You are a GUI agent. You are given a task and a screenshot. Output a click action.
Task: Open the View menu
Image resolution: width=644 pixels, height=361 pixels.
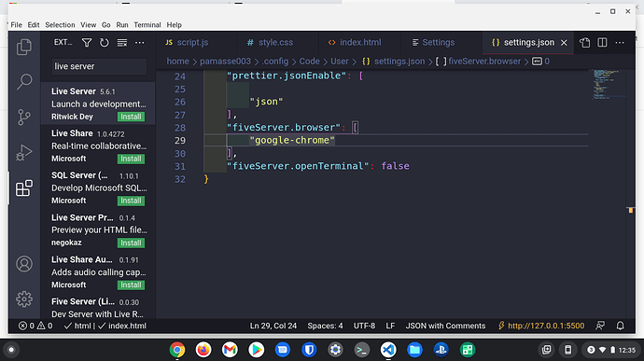(88, 25)
